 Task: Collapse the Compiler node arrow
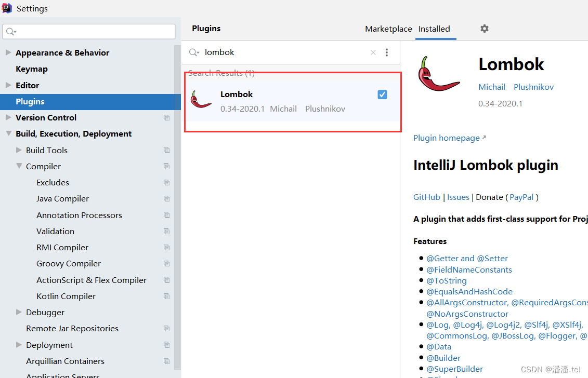coord(19,166)
